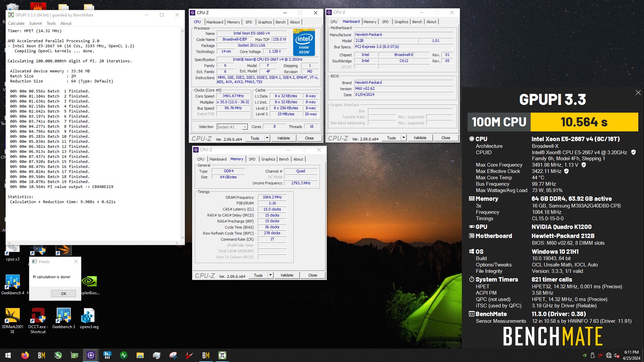644x362 pixels.
Task: Click Close button in CPU-Z CPU window
Action: point(309,138)
